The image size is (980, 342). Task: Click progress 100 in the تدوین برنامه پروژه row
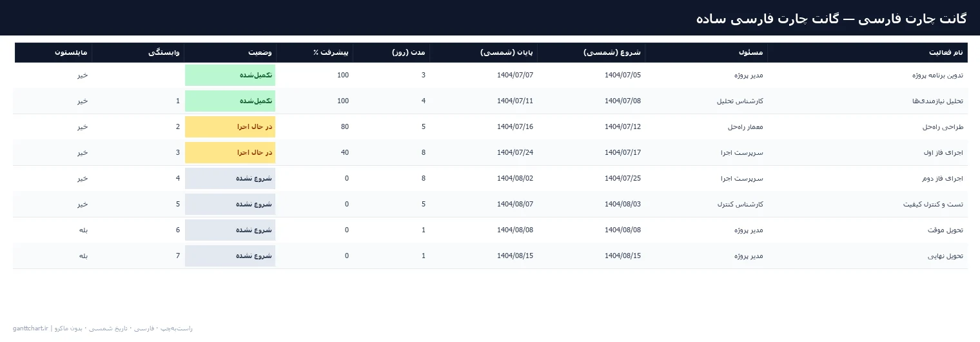tap(343, 75)
